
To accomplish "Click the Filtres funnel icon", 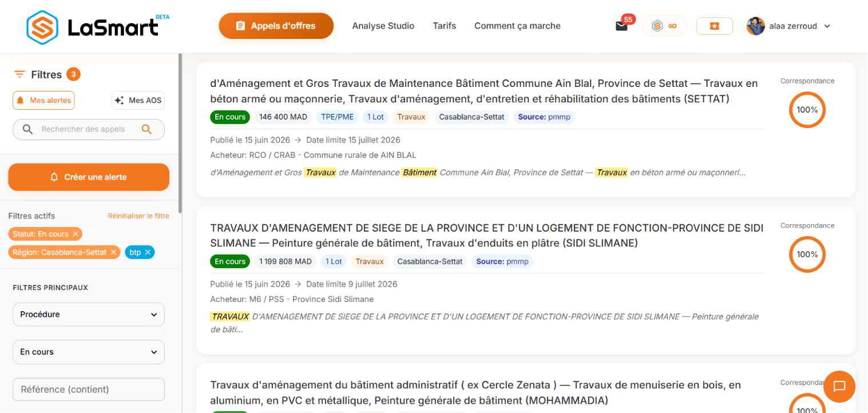I will click(x=19, y=74).
